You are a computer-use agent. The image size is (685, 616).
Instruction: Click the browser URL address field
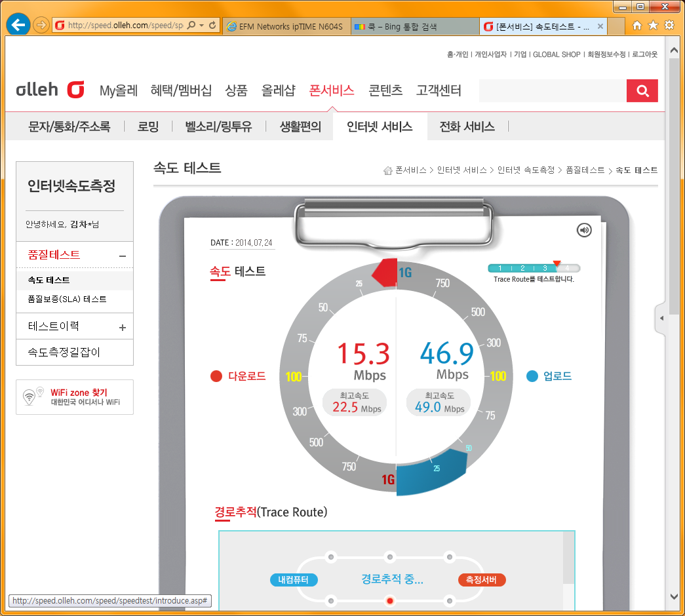[126, 26]
